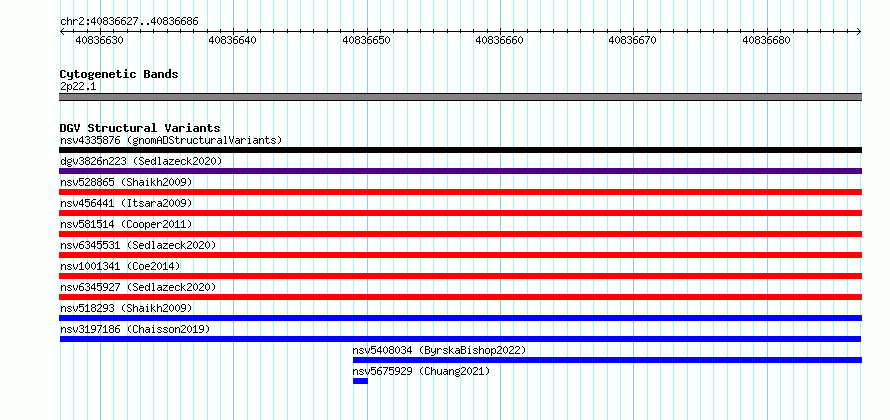Click the gray 2p22.1 cytogenetic band bar
Screen dimensions: 890x420
point(460,97)
